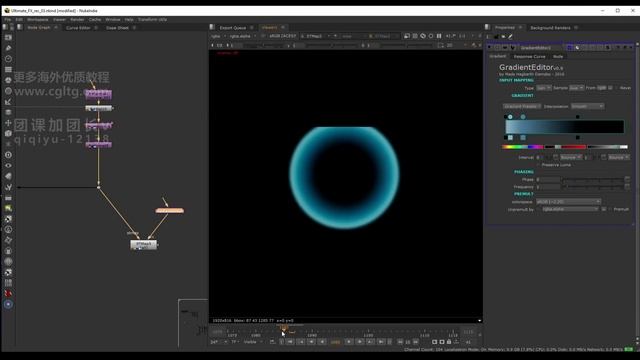This screenshot has height=360, width=640.
Task: Open the Sample dropdown
Action: 576,88
